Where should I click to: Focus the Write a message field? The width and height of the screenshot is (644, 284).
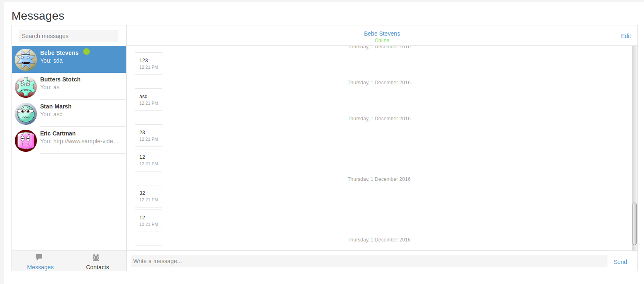(x=369, y=261)
